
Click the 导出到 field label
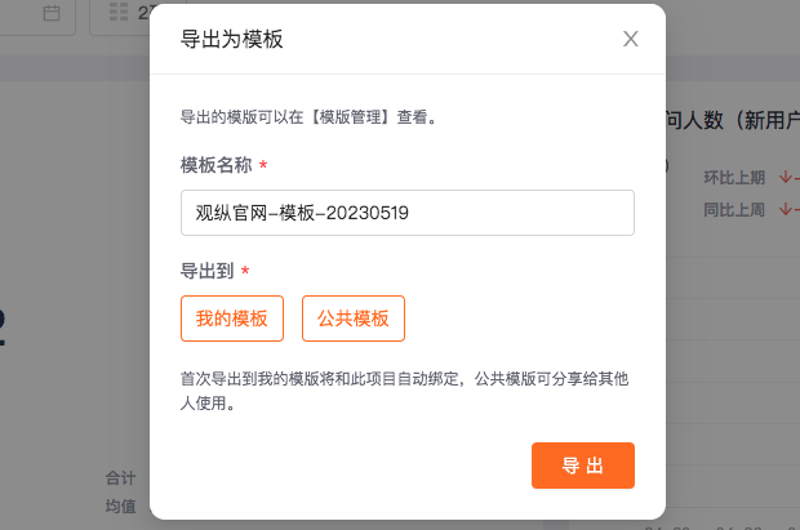pos(207,270)
